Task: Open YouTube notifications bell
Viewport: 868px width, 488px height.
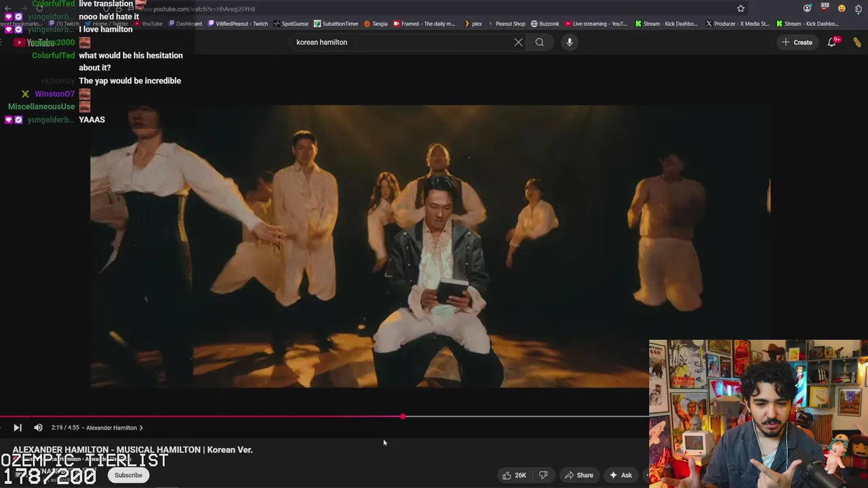Action: tap(832, 42)
